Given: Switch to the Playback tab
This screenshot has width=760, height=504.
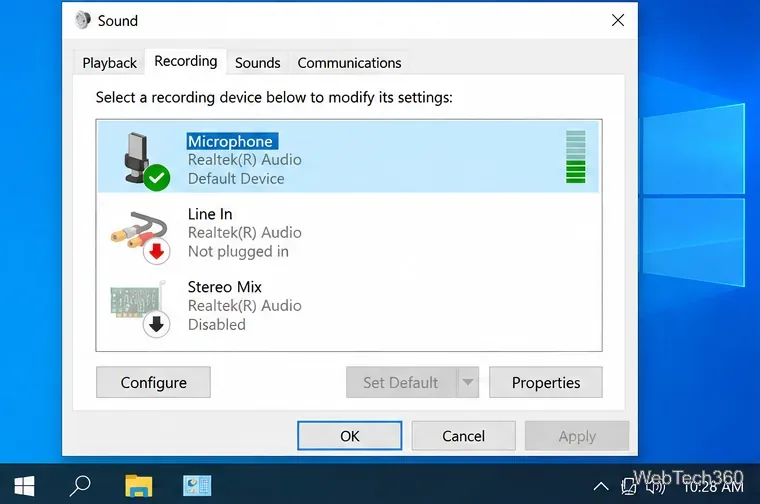Looking at the screenshot, I should tap(110, 63).
